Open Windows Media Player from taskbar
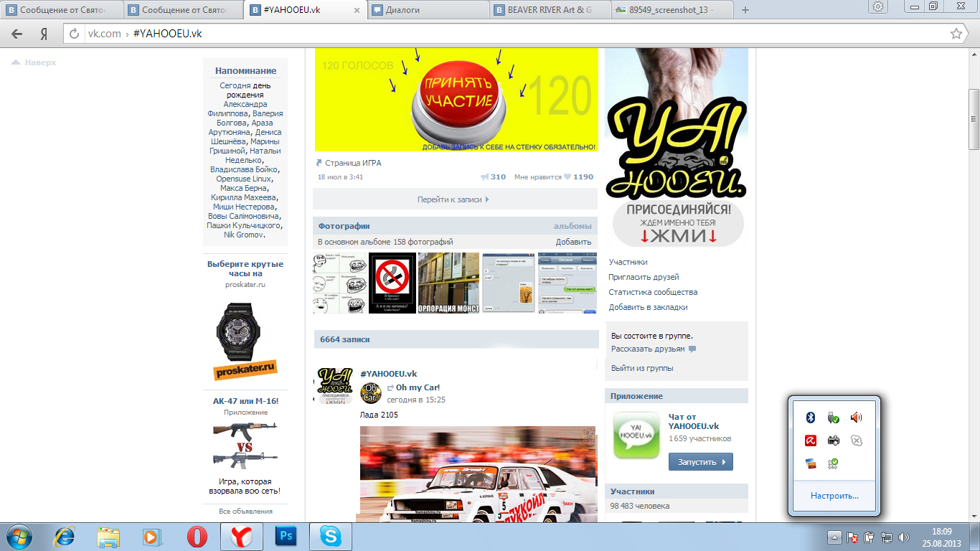 [x=153, y=537]
